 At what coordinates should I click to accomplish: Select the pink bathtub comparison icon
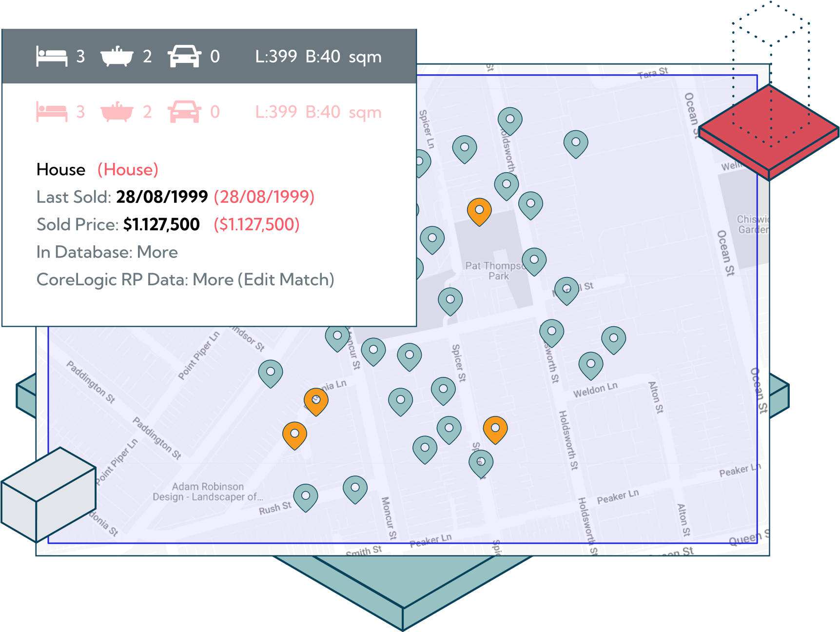click(x=117, y=111)
